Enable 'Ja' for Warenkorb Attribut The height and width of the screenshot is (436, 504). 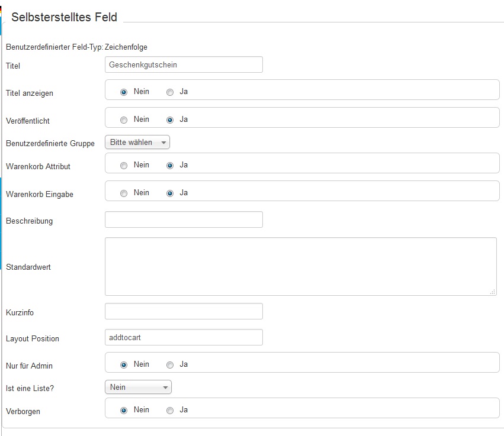[170, 166]
